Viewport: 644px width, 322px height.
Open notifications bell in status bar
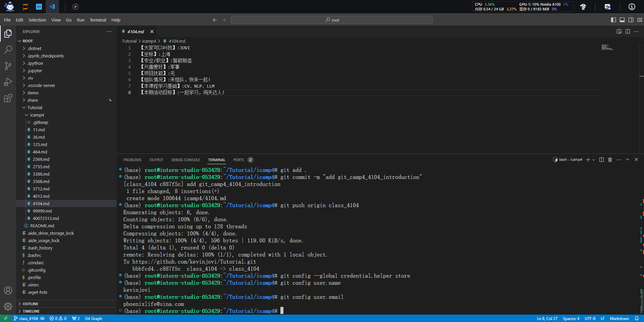point(637,318)
